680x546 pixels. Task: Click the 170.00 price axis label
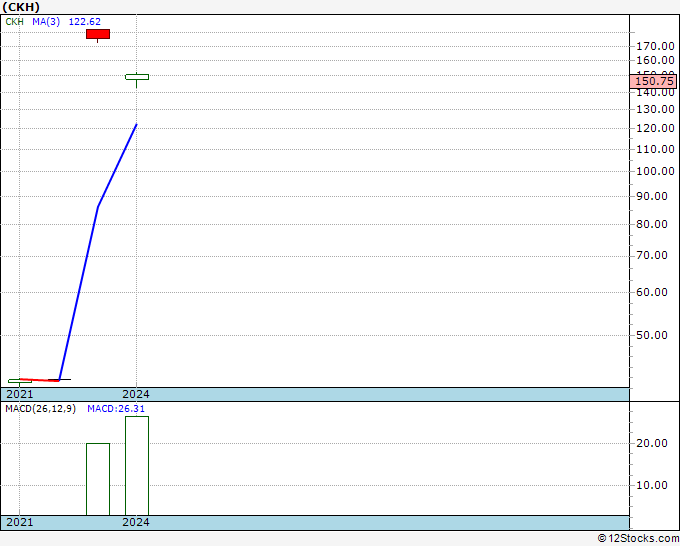pos(655,46)
